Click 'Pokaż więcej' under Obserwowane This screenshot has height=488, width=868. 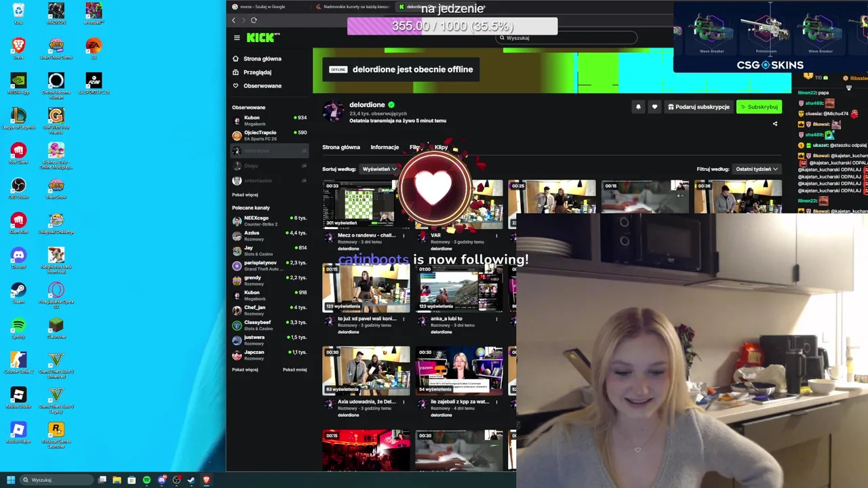(245, 195)
